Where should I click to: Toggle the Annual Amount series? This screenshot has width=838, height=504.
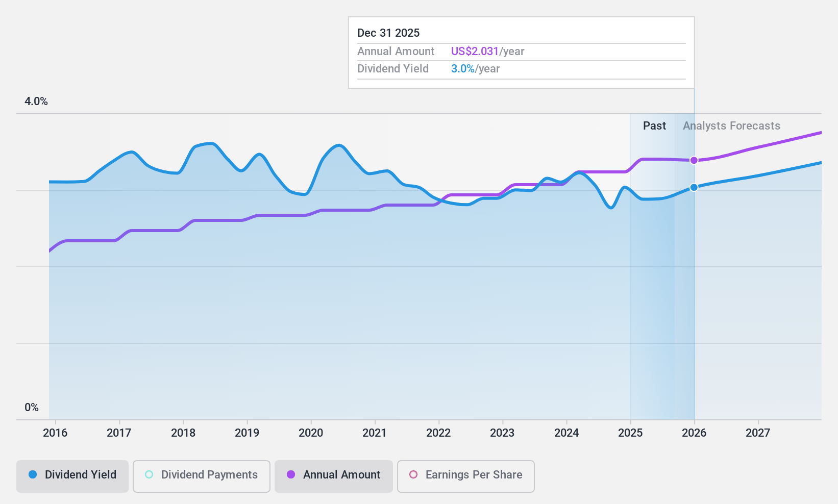click(x=334, y=476)
